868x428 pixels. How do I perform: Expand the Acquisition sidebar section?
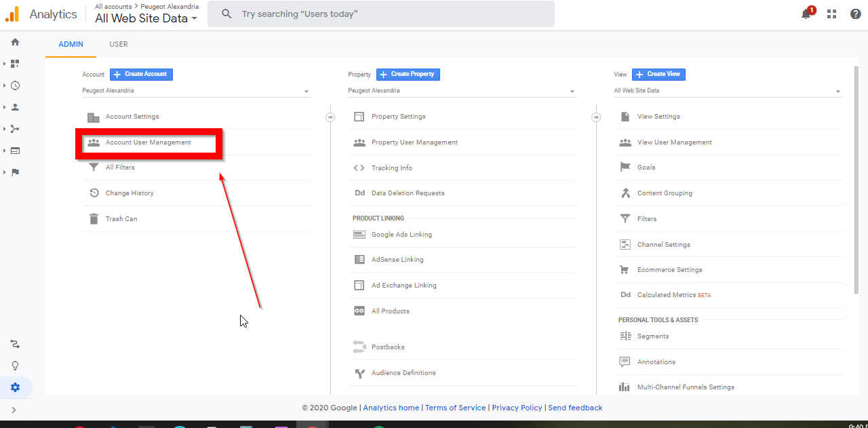coord(15,128)
